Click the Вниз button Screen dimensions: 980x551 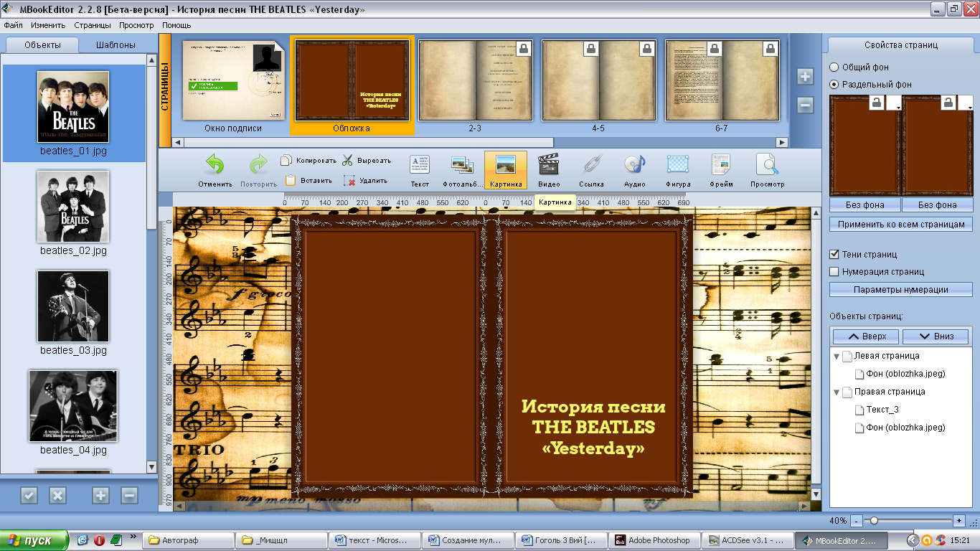[x=936, y=336]
